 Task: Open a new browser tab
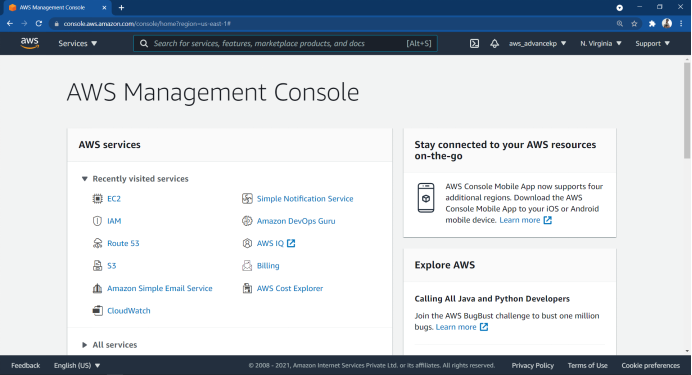[121, 8]
